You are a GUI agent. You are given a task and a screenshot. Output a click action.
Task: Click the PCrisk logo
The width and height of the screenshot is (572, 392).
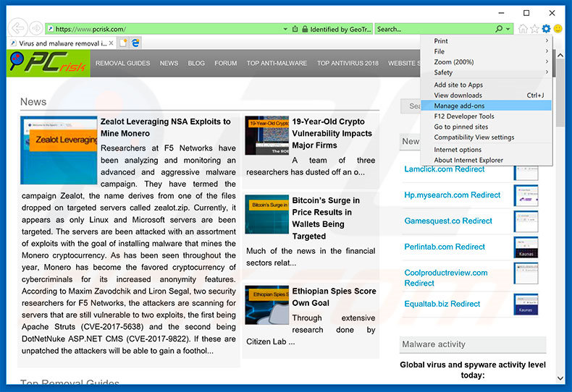(x=49, y=63)
